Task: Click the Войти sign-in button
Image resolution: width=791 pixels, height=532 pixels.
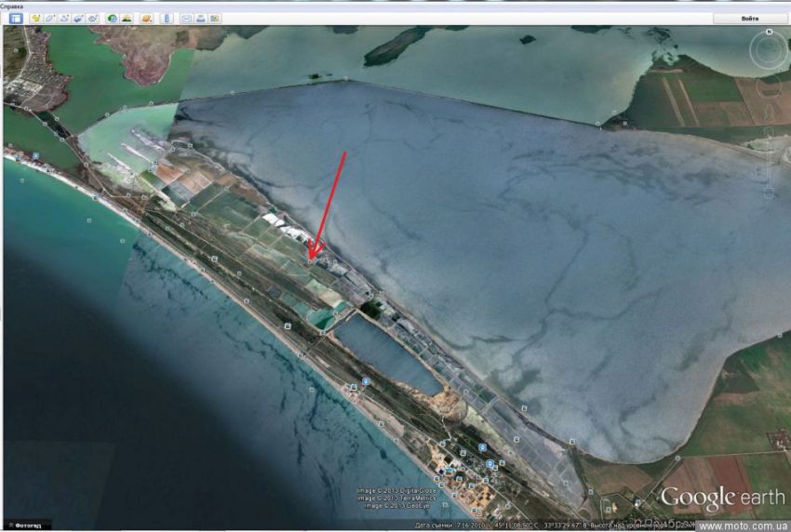Action: [750, 19]
